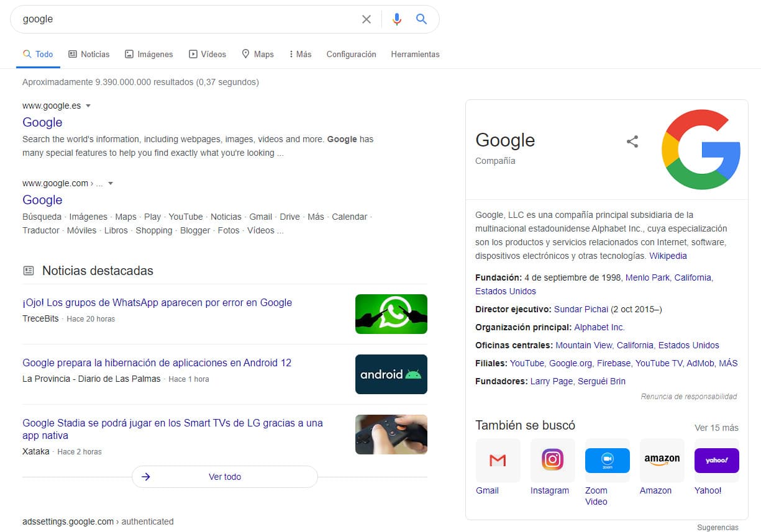This screenshot has height=532, width=761.
Task: Click the Ver todo news button
Action: pyautogui.click(x=225, y=477)
